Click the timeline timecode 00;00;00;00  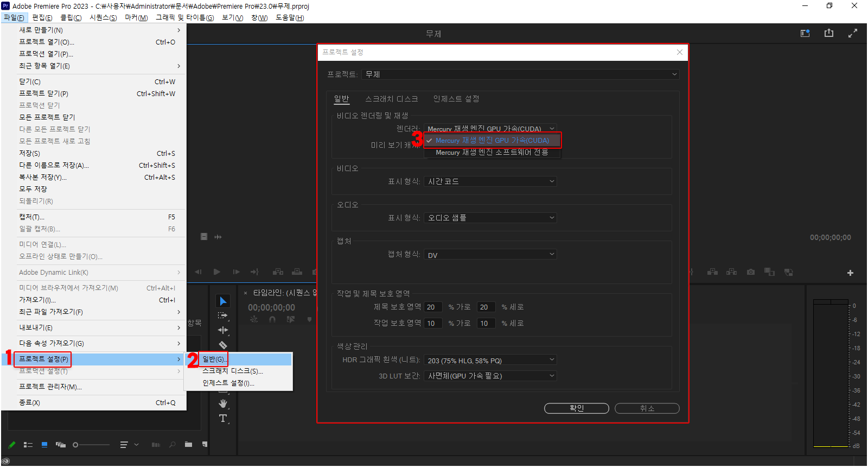coord(272,307)
